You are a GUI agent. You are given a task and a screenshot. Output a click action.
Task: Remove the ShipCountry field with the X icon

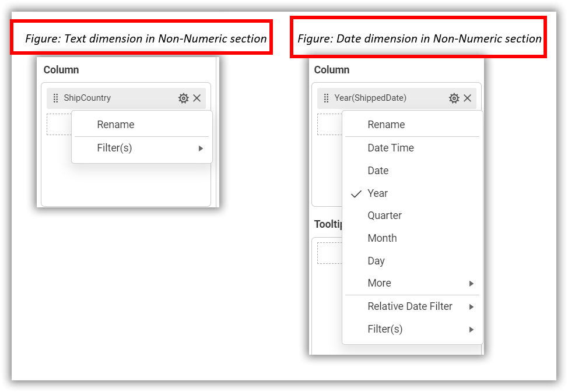(x=197, y=98)
